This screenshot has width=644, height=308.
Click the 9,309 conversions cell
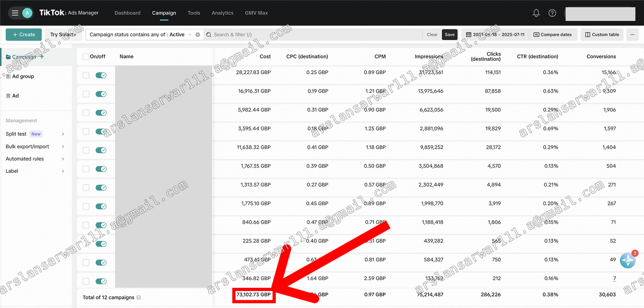(x=609, y=91)
